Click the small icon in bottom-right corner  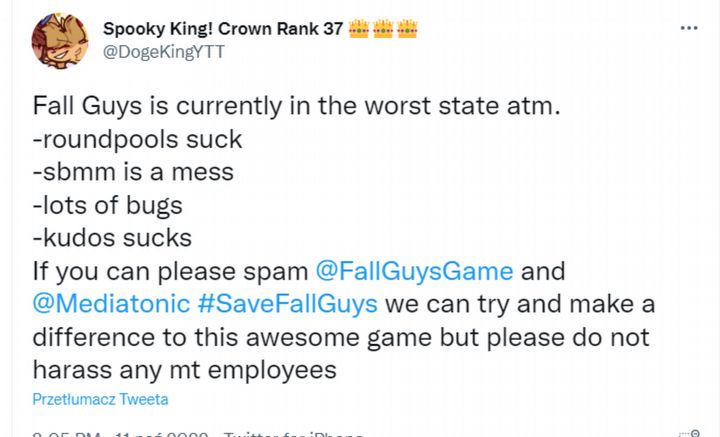click(688, 432)
